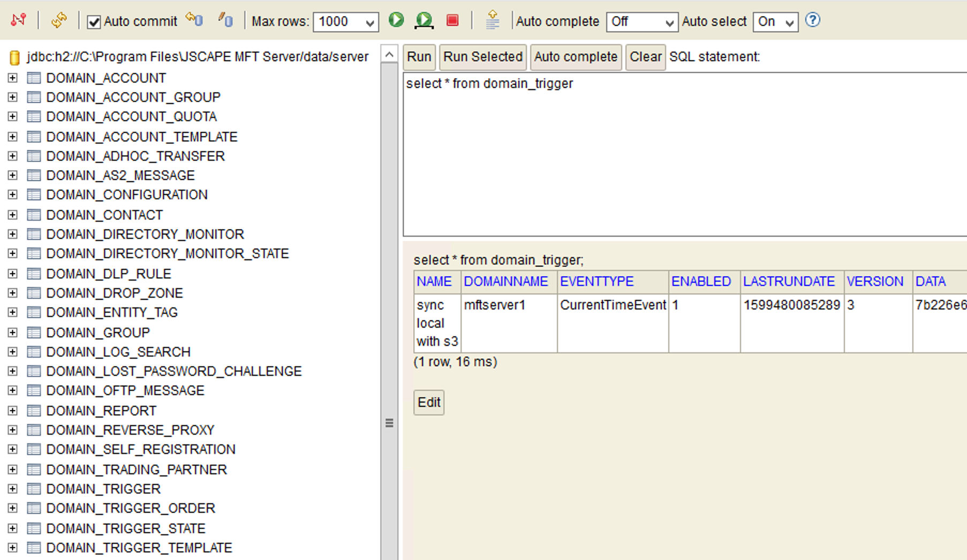This screenshot has height=560, width=967.
Task: Click the DOMAIN_REVERSE_PROXY table icon
Action: pos(34,430)
